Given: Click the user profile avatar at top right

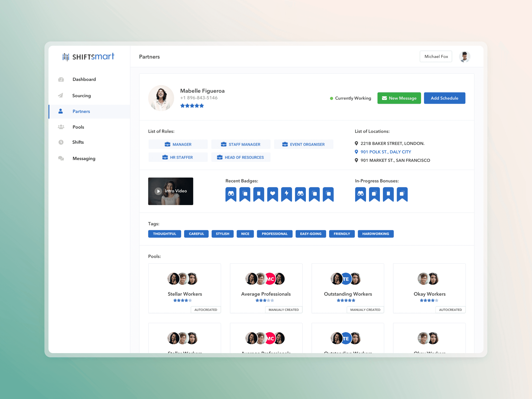Looking at the screenshot, I should coord(464,57).
